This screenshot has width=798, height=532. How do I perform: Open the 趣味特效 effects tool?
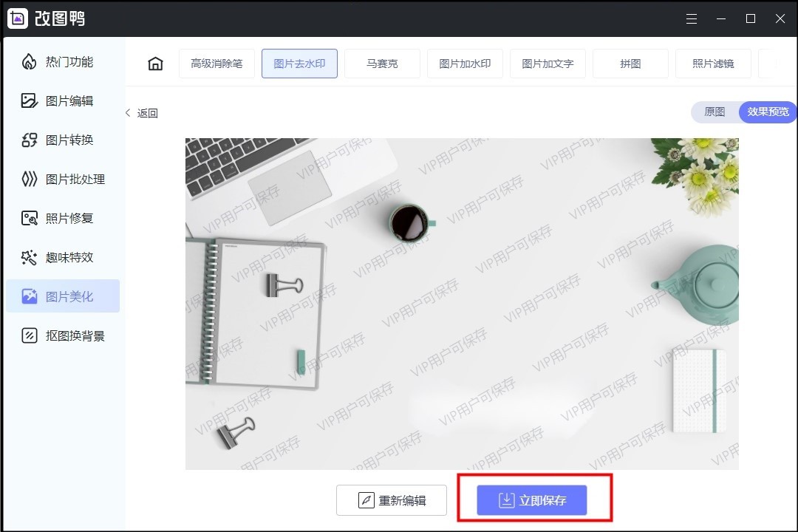tap(63, 257)
